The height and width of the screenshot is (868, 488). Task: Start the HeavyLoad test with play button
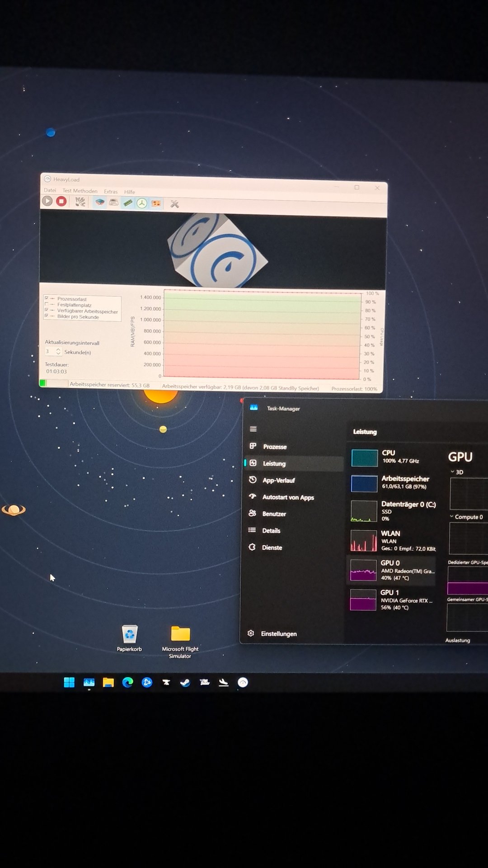pos(47,201)
